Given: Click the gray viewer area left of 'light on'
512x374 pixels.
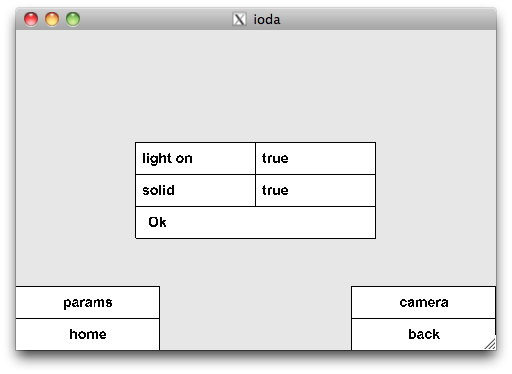Looking at the screenshot, I should click(75, 190).
